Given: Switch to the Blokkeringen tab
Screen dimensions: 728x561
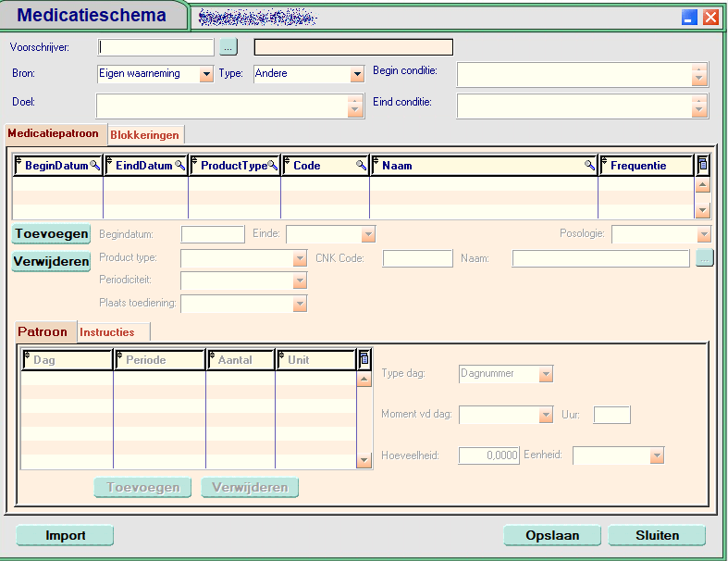Looking at the screenshot, I should 144,135.
